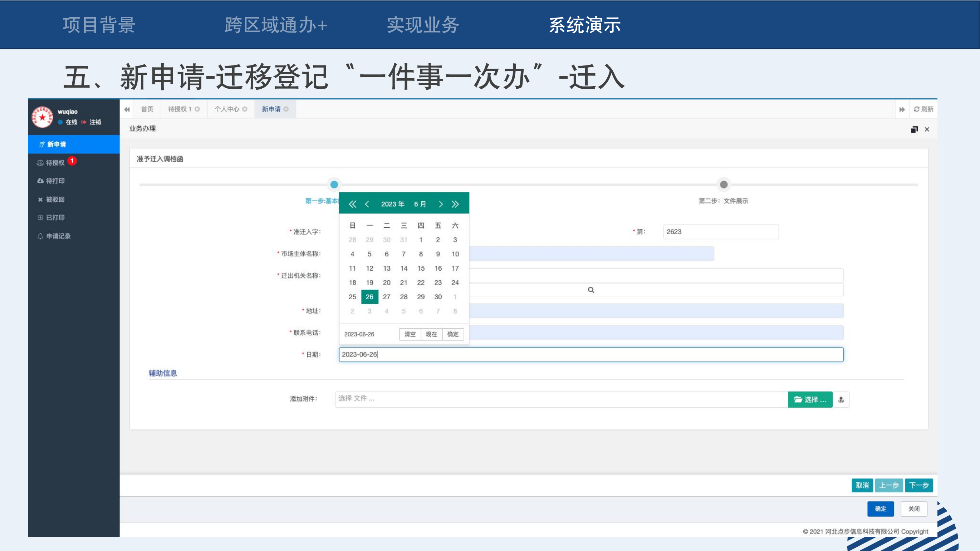Switch to the 个人中心 tab
This screenshot has height=551, width=980.
coord(227,109)
